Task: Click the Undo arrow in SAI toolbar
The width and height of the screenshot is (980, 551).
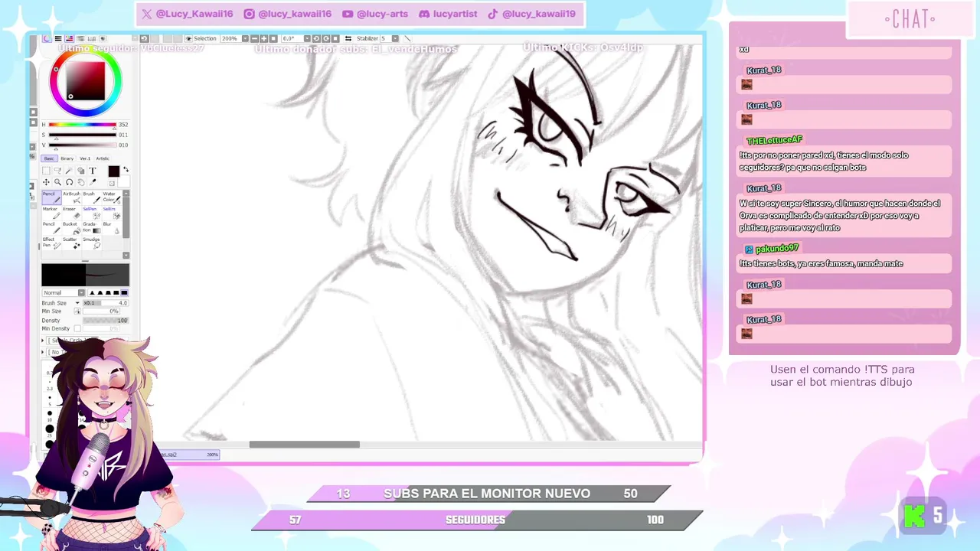Action: pyautogui.click(x=144, y=38)
